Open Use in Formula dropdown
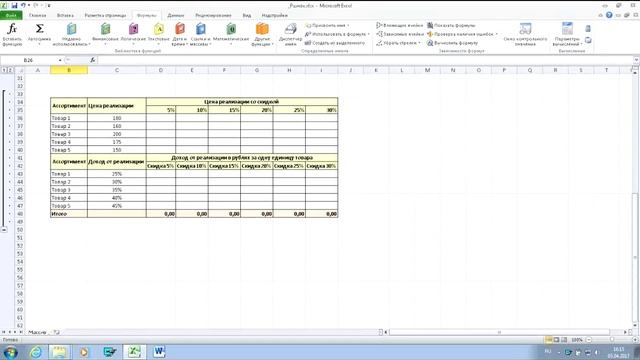Viewport: 640px width, 360px height. coord(337,34)
